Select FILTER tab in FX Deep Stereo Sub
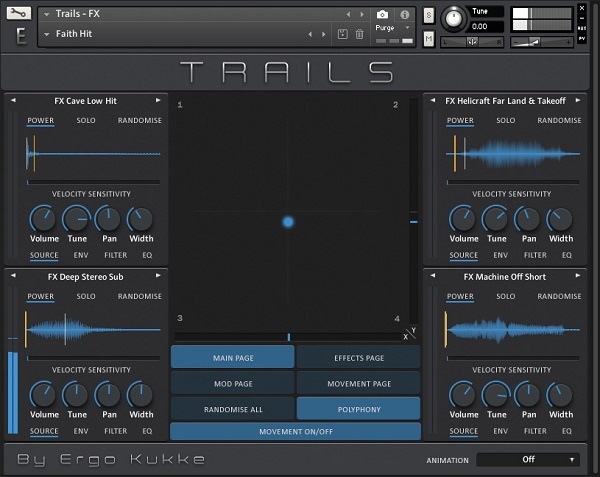The width and height of the screenshot is (600, 477). [115, 431]
